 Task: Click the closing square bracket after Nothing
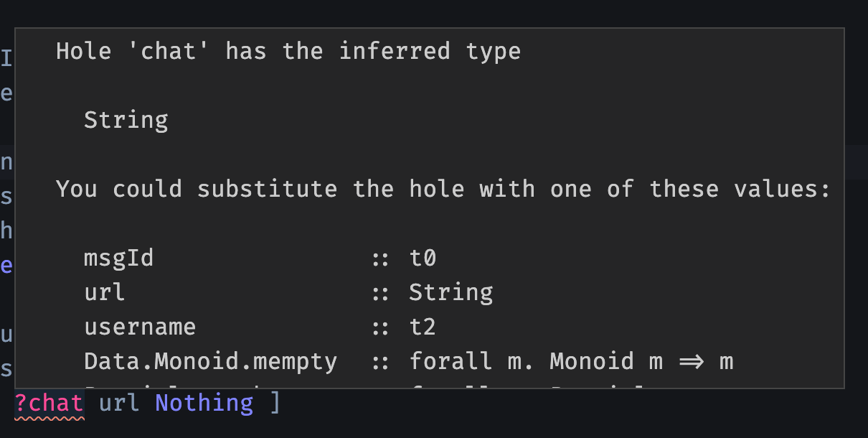coord(275,403)
